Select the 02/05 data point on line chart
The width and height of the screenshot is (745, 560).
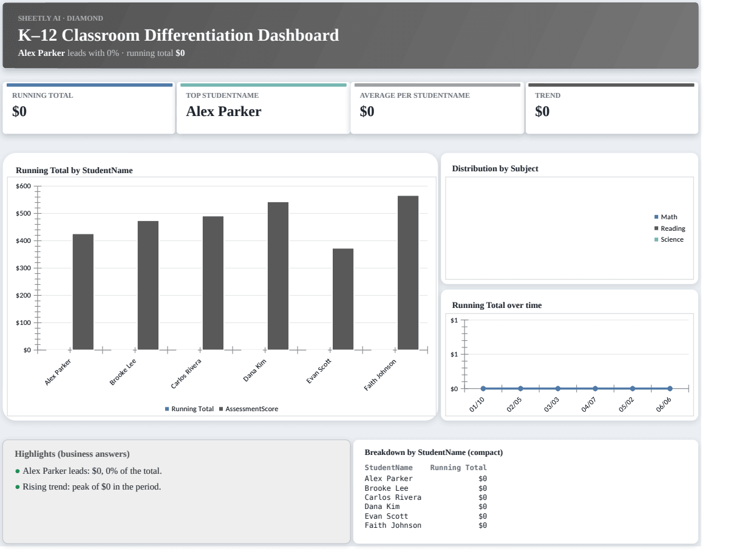click(520, 388)
